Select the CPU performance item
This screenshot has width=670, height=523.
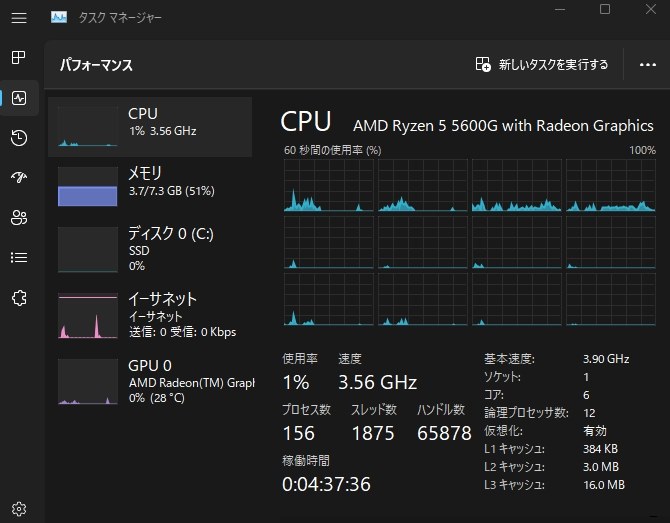[150, 126]
